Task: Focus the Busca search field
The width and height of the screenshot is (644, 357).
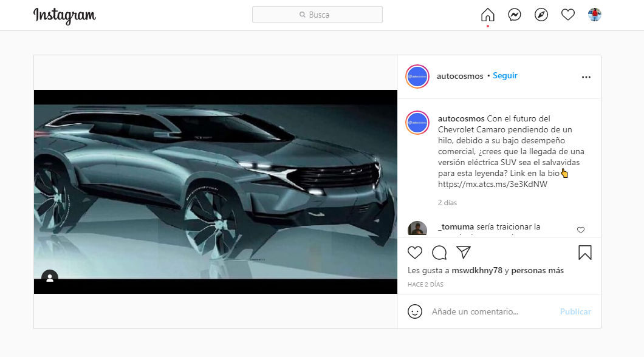Action: click(317, 15)
